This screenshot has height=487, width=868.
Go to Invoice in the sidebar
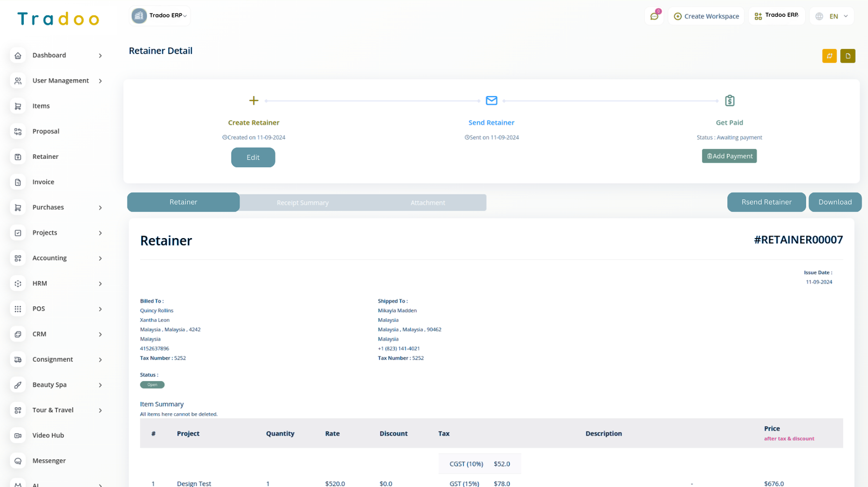[x=43, y=182]
